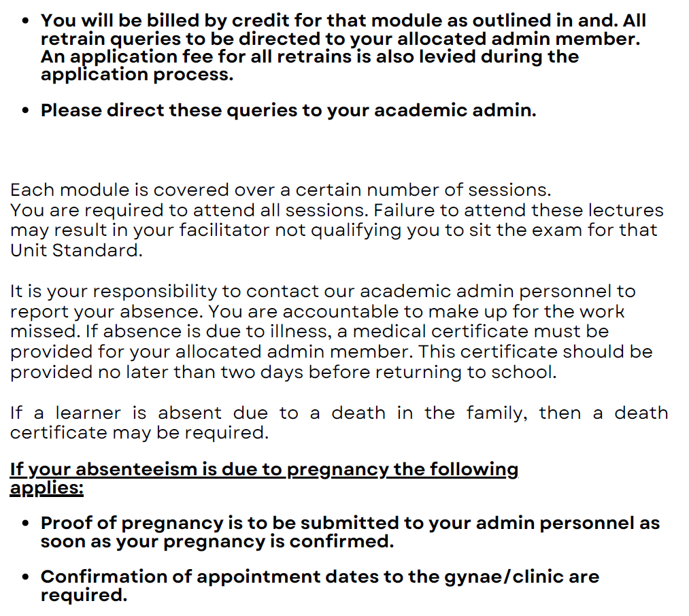The image size is (689, 616).
Task: Click the underlined word "applies:"
Action: coord(46,488)
